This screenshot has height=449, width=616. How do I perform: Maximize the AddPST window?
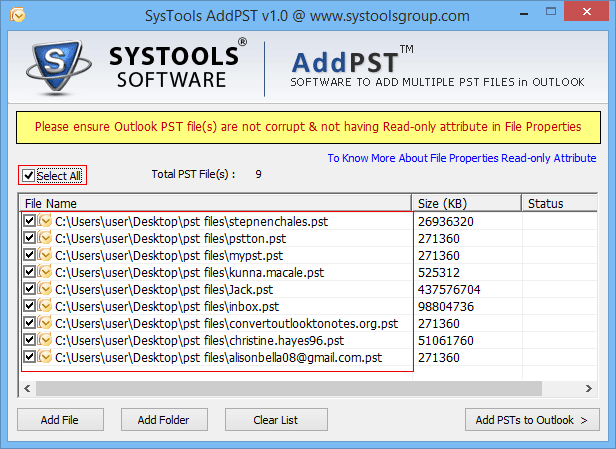click(551, 11)
